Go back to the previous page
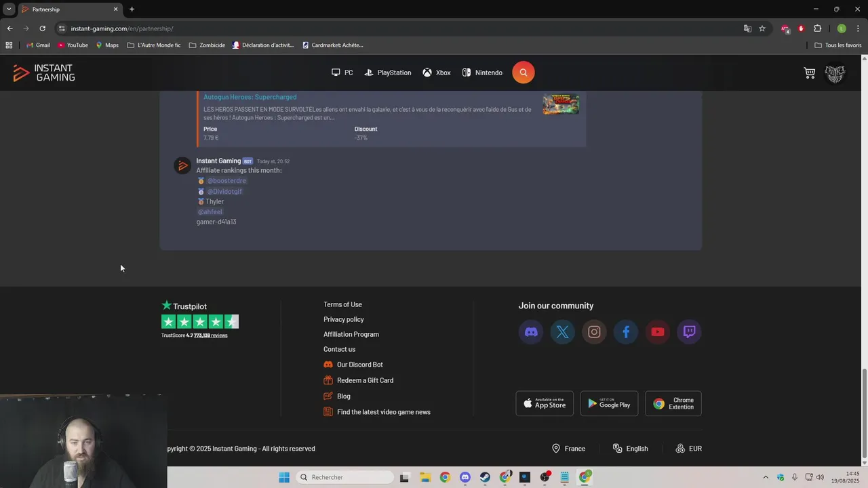 [x=9, y=28]
